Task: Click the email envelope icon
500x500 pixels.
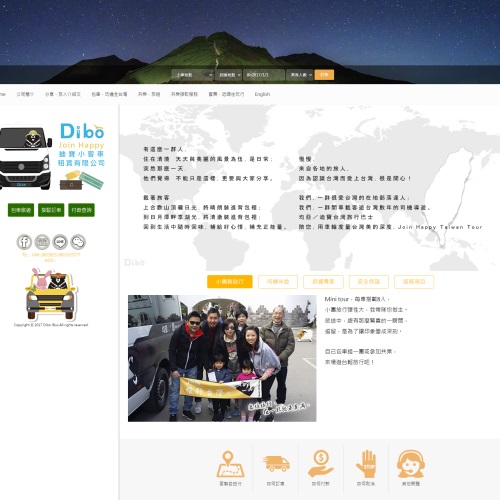Action: point(42,242)
